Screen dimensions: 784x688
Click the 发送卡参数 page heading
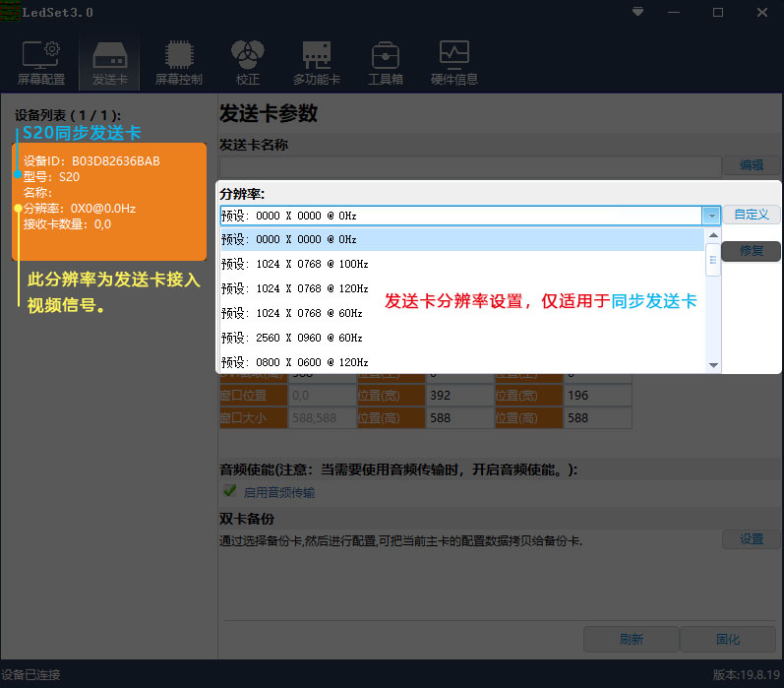[269, 113]
